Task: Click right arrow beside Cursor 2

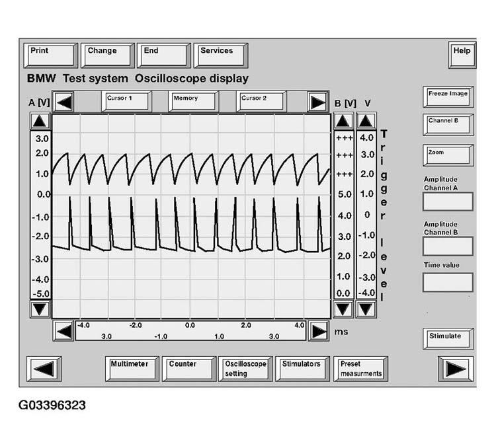Action: [x=318, y=102]
